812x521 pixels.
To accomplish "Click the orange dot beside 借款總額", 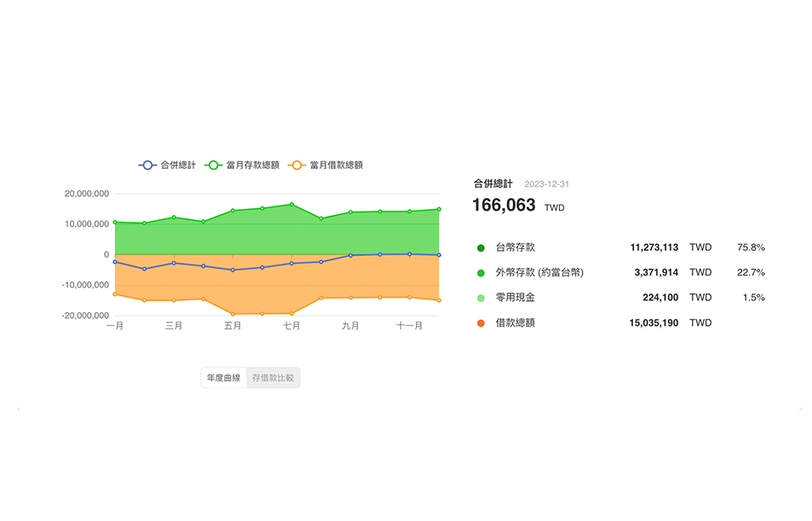I will (x=481, y=323).
